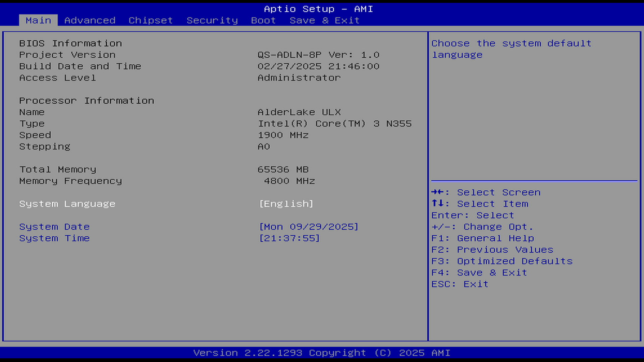Open the System Language [English] dropdown
The image size is (644, 362).
[x=286, y=204]
